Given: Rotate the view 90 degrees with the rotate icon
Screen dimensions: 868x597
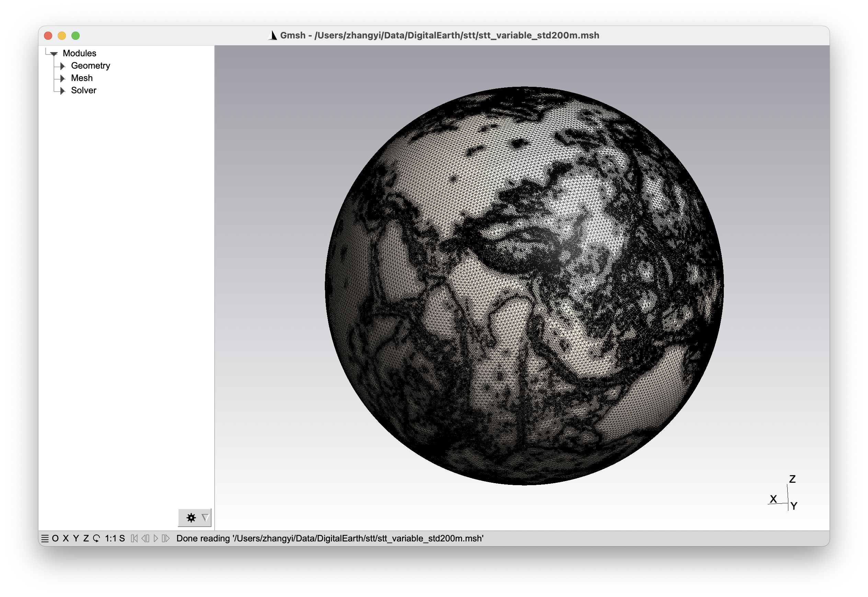Looking at the screenshot, I should (96, 539).
